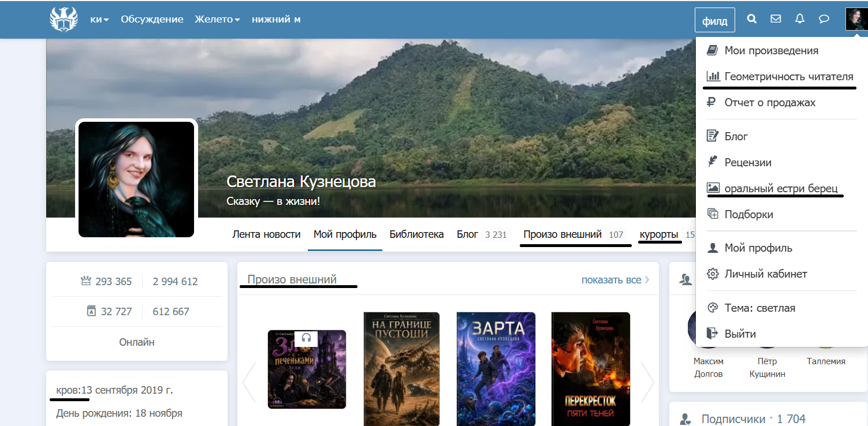The image size is (868, 426).
Task: Switch to the Библиотека tab
Action: click(416, 234)
